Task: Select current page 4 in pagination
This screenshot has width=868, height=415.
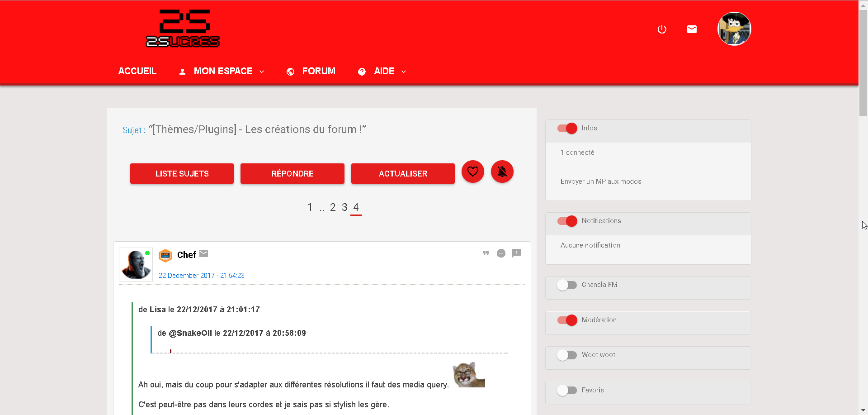Action: [x=356, y=207]
